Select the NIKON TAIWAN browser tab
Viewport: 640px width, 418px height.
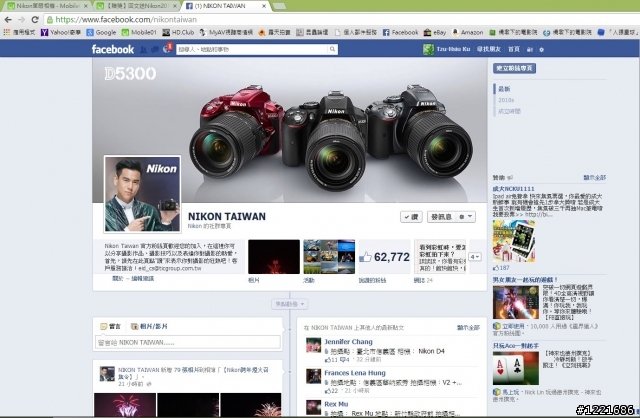click(x=227, y=6)
